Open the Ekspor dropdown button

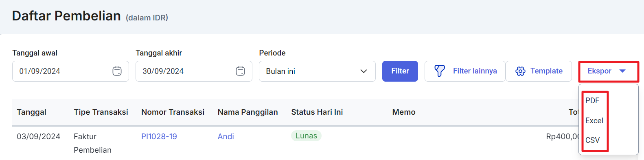pyautogui.click(x=609, y=71)
